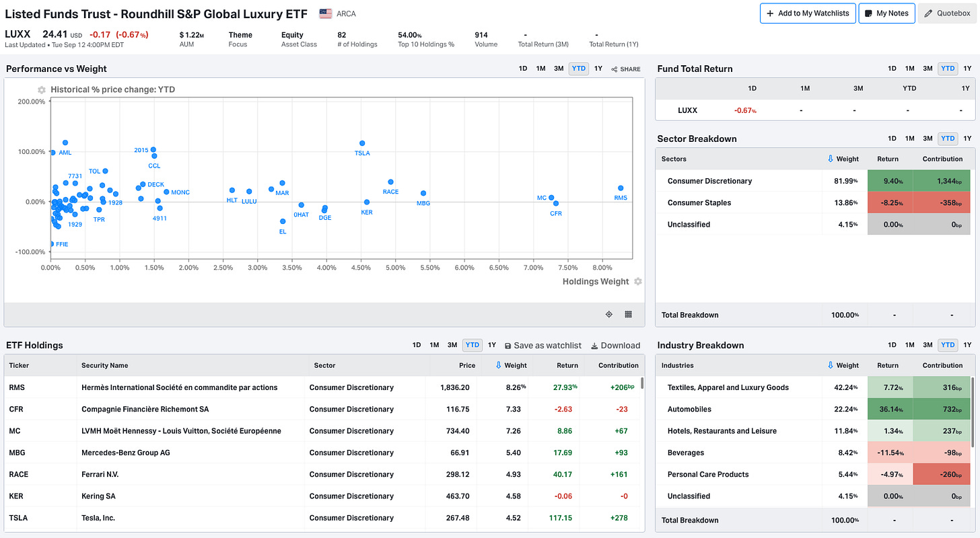Screen dimensions: 980x538
Task: Click the CFR data point on the chart
Action: tap(556, 203)
